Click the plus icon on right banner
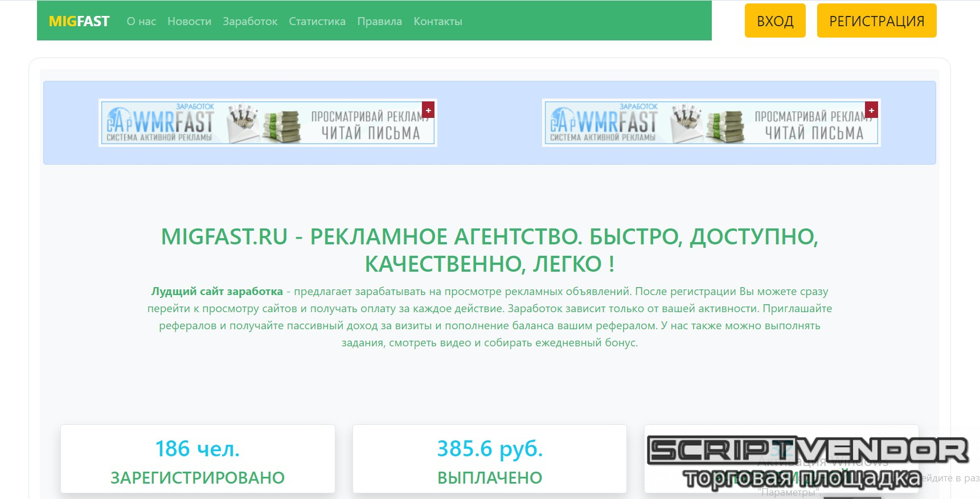This screenshot has height=499, width=980. pyautogui.click(x=871, y=110)
